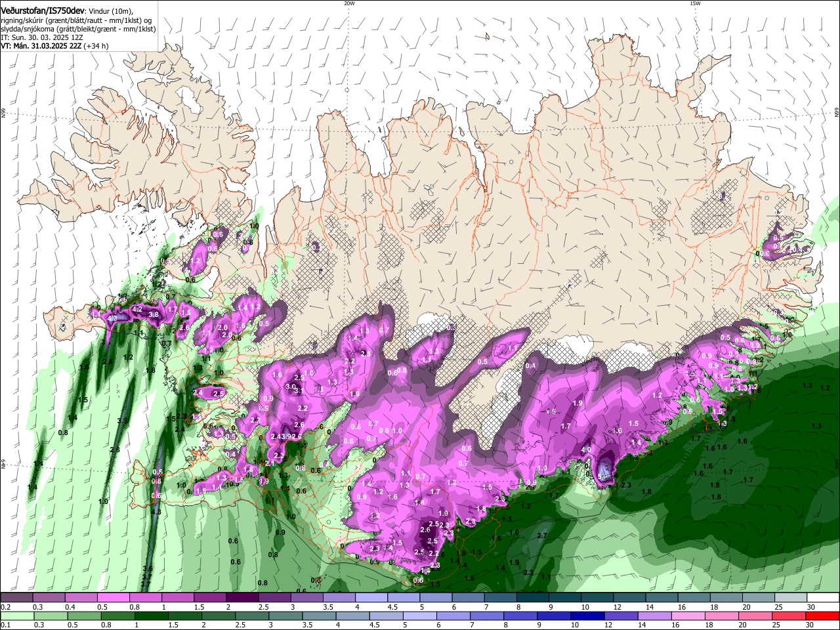
Task: Pick the pale green 0.1 swatch in rain legend
Action: [16, 616]
